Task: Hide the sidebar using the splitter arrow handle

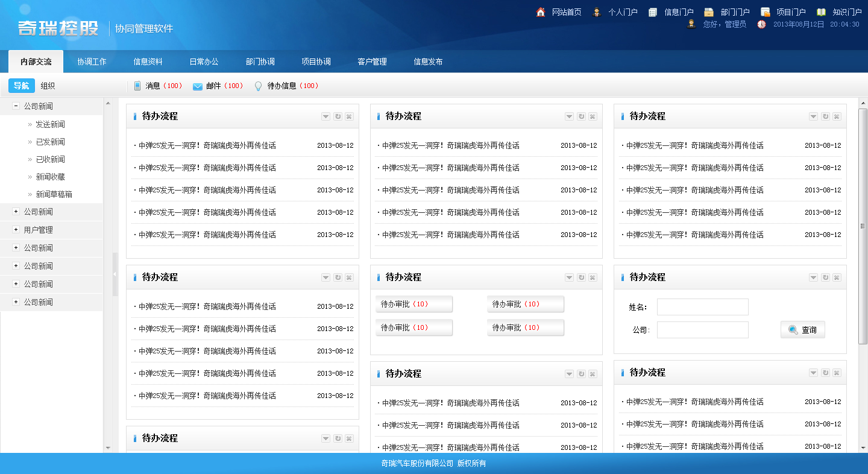Action: (x=115, y=274)
